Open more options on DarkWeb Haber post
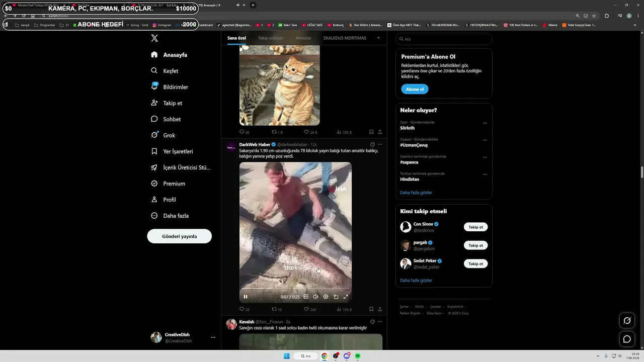 380,144
